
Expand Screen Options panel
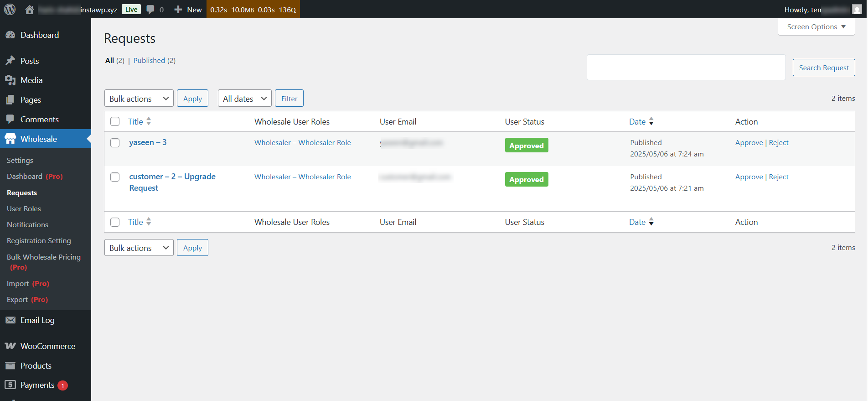point(816,27)
